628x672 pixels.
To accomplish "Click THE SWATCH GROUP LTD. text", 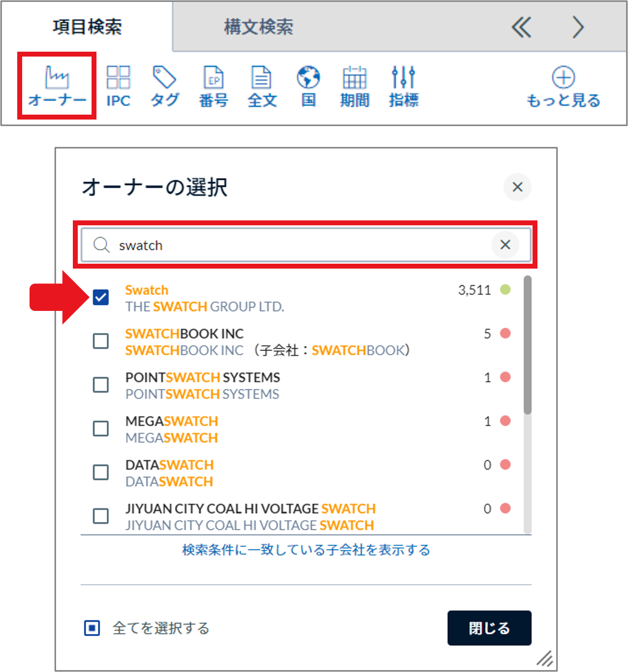I will (x=205, y=306).
